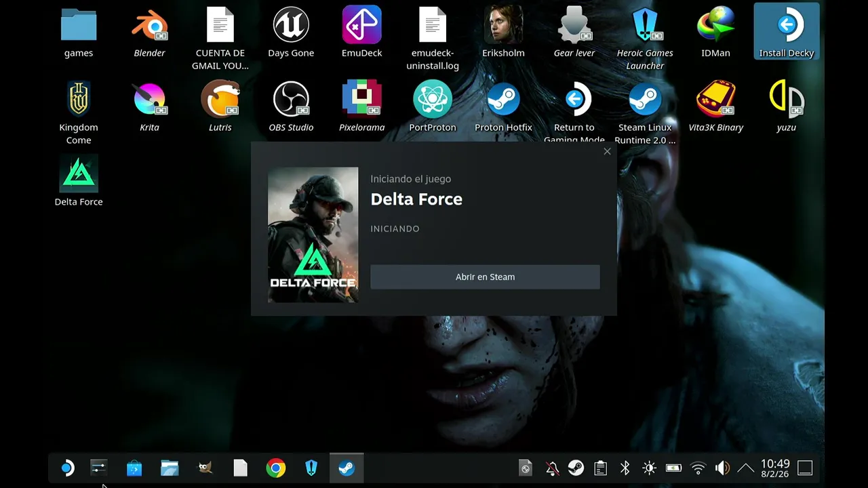
Task: Click the Delta Force cover art thumbnail
Action: pos(313,235)
